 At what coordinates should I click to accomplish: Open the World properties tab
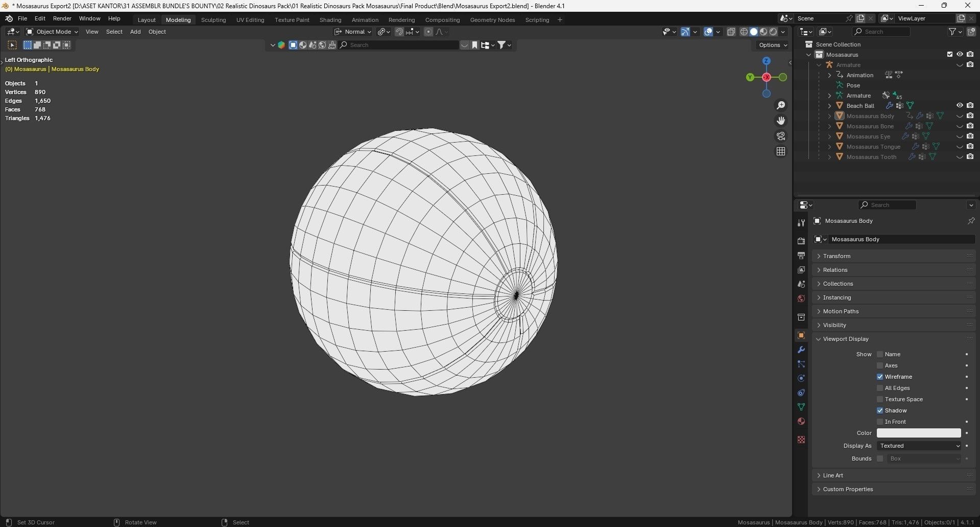[801, 298]
